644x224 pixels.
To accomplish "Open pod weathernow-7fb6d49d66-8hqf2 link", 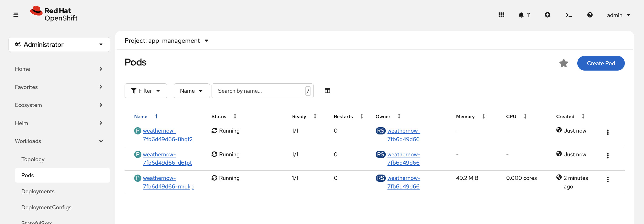I will (168, 135).
